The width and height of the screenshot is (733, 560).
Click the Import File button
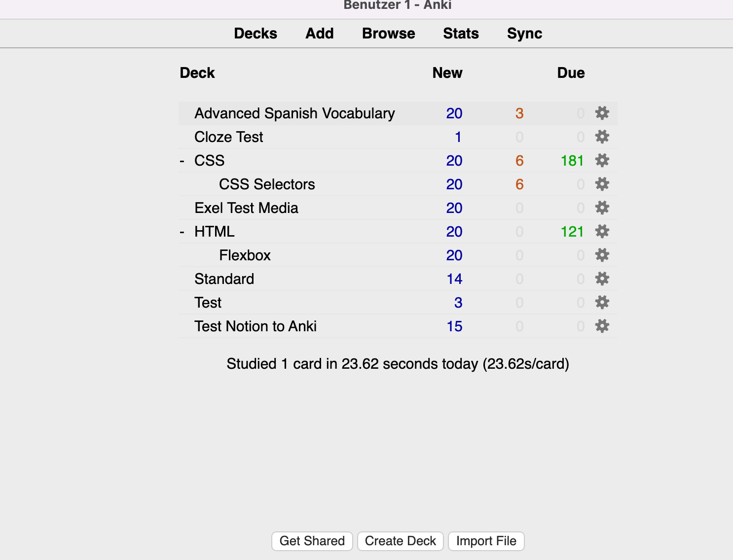[x=486, y=541]
